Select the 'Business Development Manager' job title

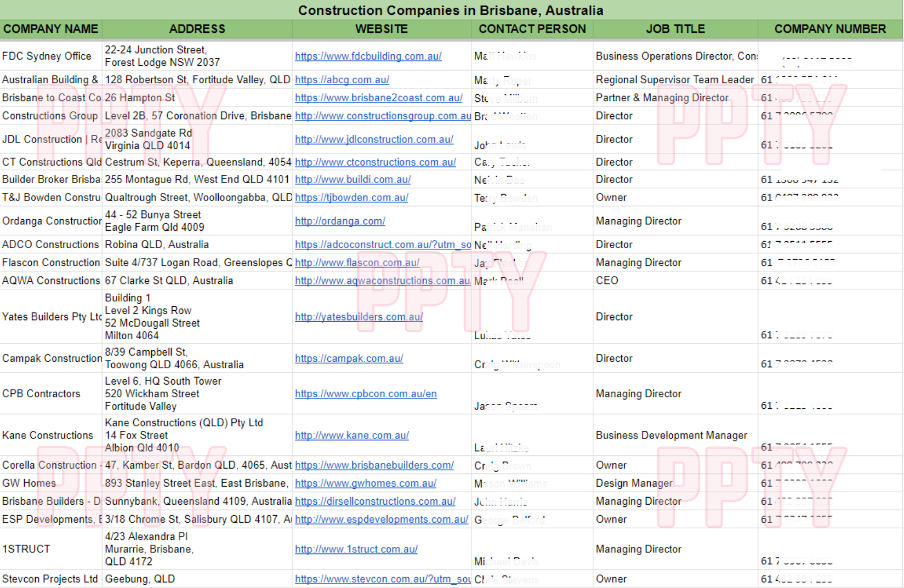point(675,436)
